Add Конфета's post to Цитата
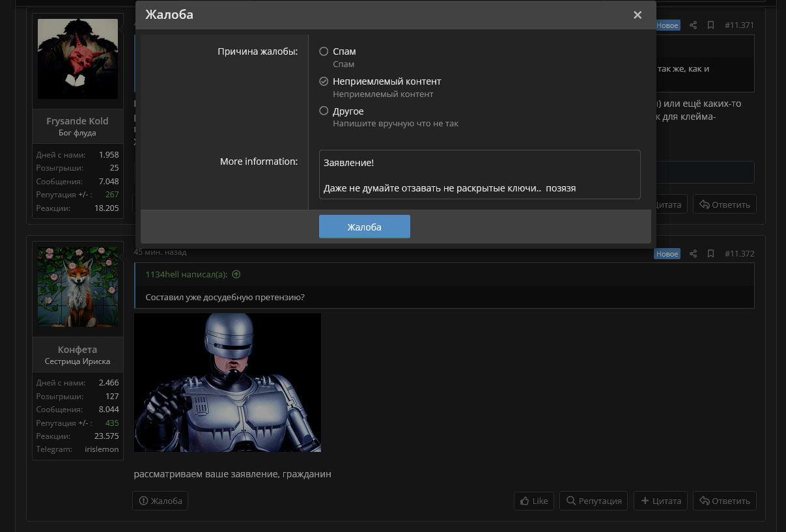This screenshot has height=532, width=786. coord(660,501)
